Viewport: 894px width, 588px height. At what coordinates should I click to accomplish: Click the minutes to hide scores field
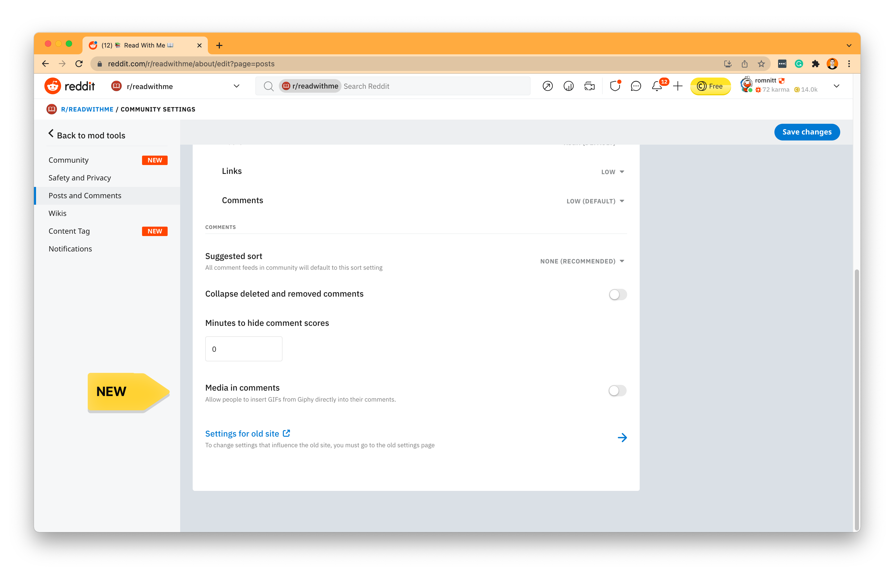tap(243, 349)
